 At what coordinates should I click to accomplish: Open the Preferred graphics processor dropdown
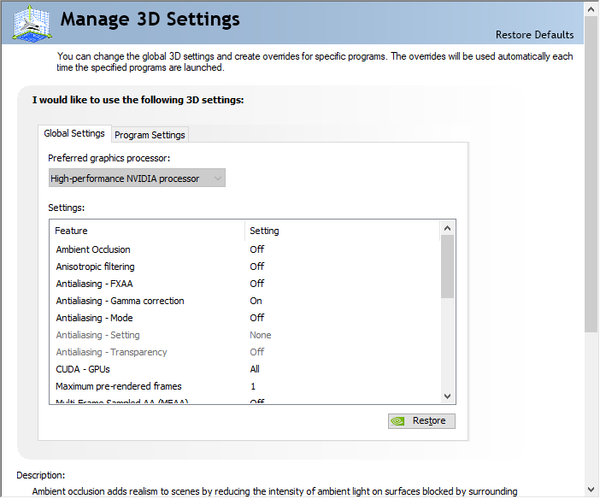tap(137, 178)
